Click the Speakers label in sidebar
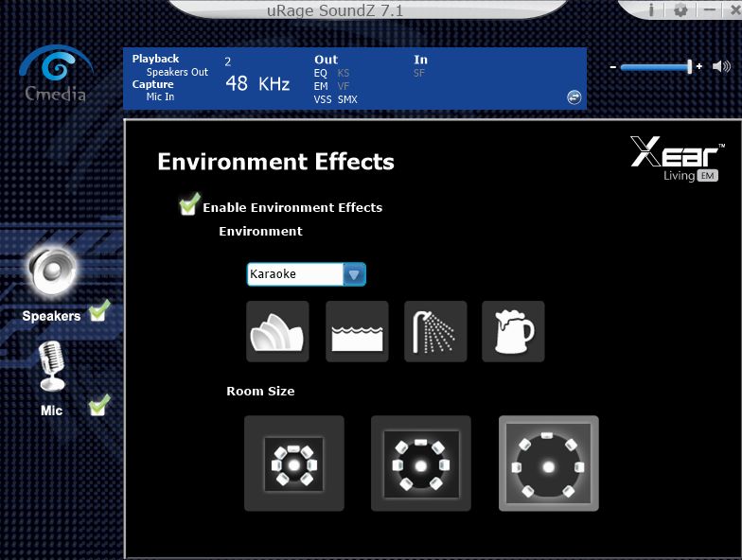Viewport: 742px width, 560px height. tap(51, 316)
